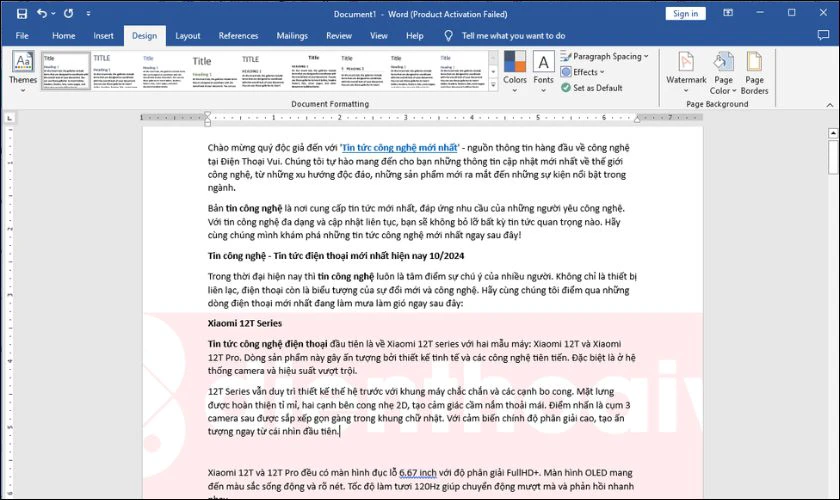Redo with the repeat arrow icon
The height and width of the screenshot is (500, 840).
[69, 14]
